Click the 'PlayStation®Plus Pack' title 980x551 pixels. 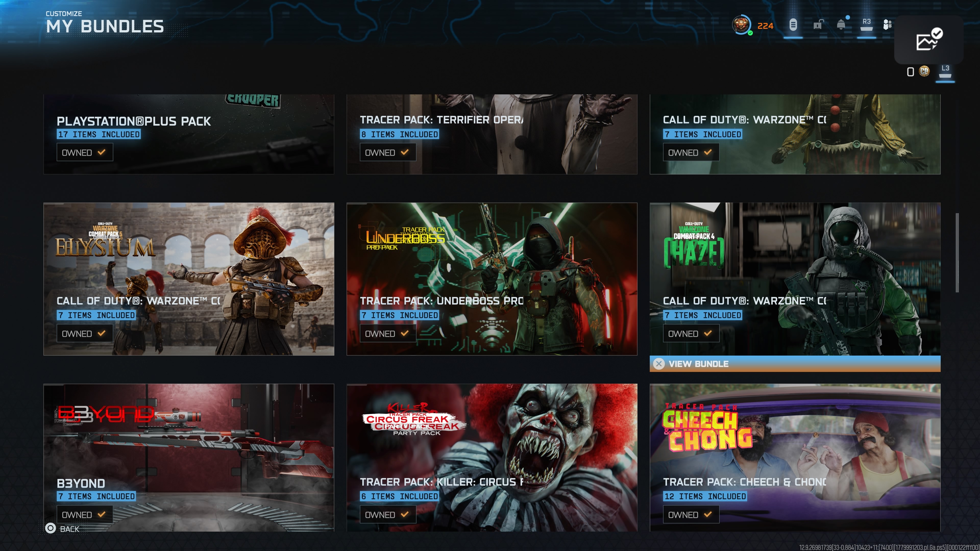pyautogui.click(x=133, y=121)
